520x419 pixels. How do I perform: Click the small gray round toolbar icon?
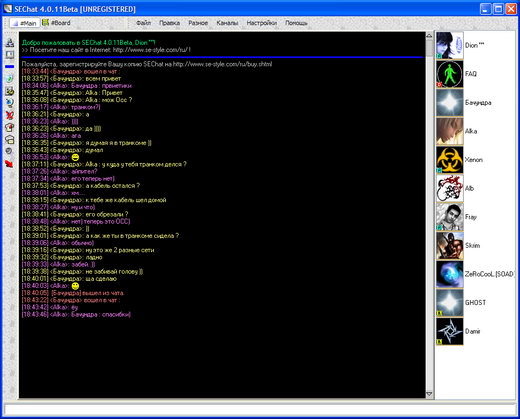pyautogui.click(x=9, y=151)
